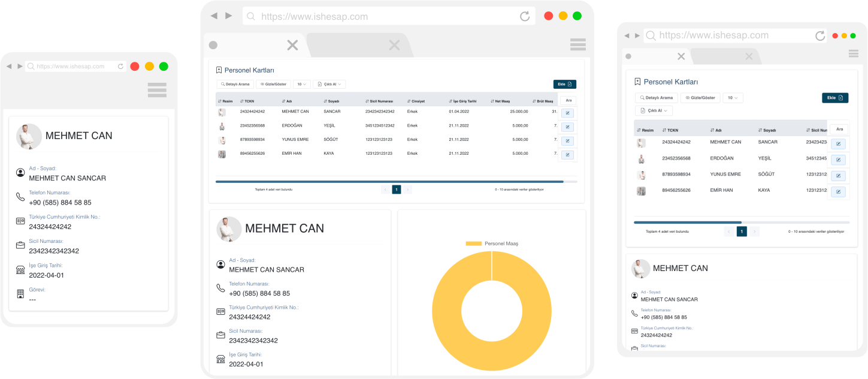Click the Ekle button in center window
The height and width of the screenshot is (379, 868).
[564, 85]
